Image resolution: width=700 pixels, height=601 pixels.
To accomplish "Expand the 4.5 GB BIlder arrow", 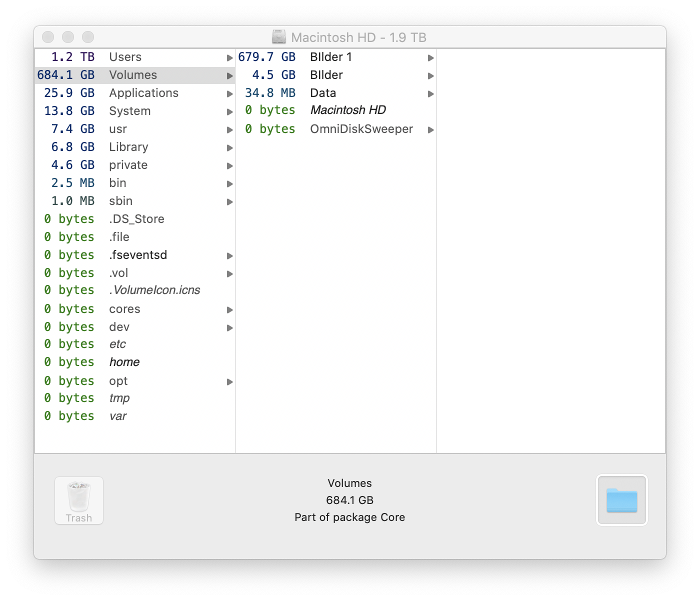I will pos(431,76).
